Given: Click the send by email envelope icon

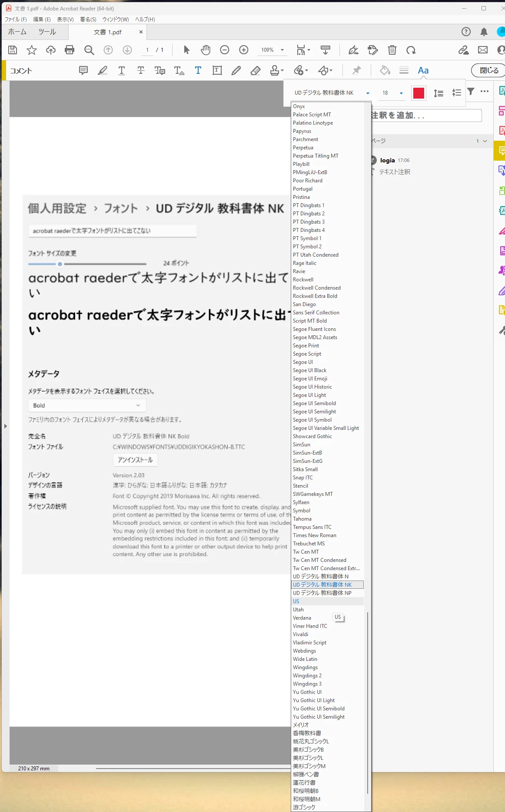Looking at the screenshot, I should (x=483, y=50).
